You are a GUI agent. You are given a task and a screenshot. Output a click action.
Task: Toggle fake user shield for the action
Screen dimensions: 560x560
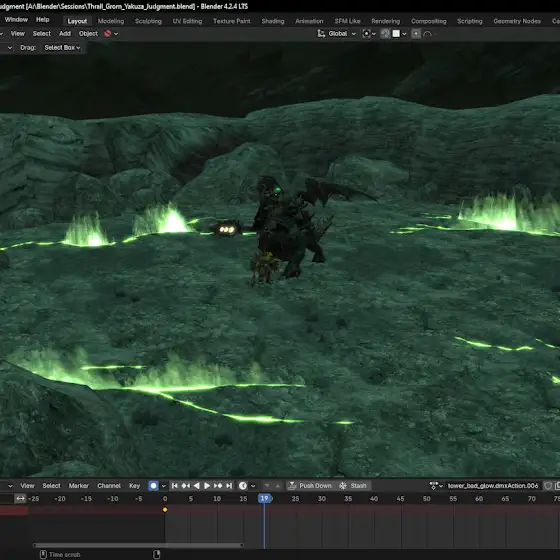(548, 486)
